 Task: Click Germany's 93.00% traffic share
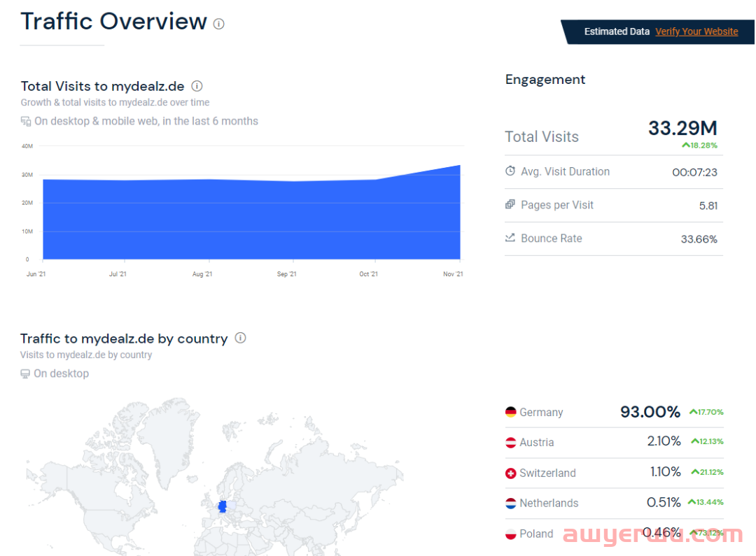tap(650, 412)
